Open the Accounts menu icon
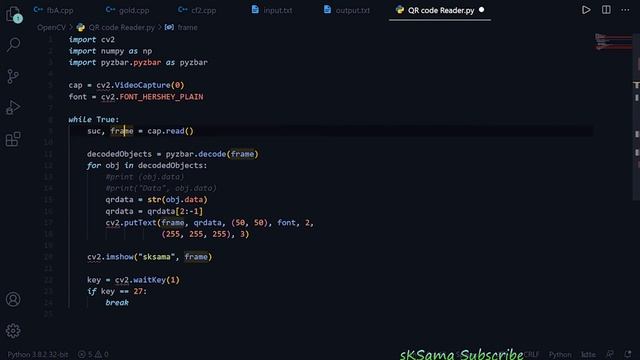 pos(13,299)
